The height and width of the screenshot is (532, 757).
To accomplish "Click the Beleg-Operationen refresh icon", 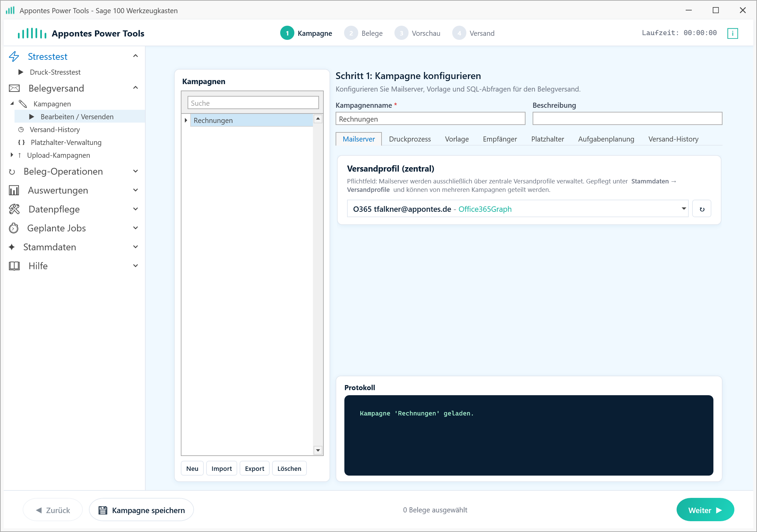I will (x=12, y=172).
